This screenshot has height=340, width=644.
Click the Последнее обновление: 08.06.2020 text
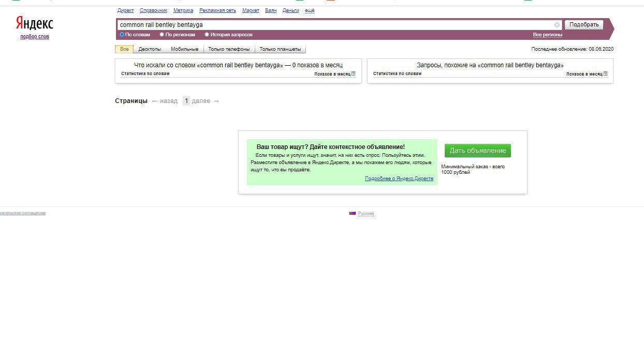(573, 49)
